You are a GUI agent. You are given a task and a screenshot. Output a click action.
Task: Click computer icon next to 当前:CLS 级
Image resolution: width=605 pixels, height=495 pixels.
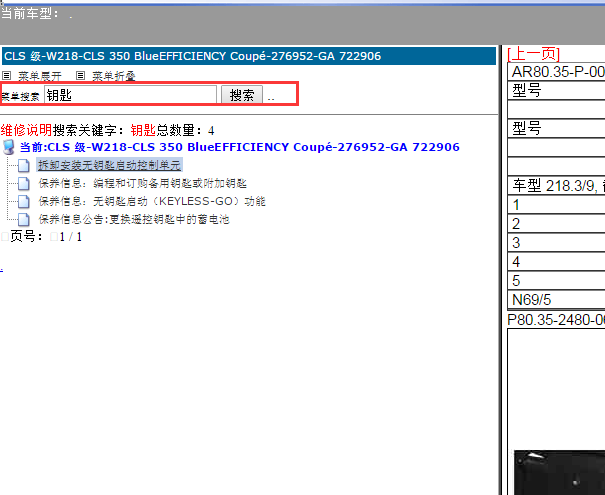[x=8, y=147]
